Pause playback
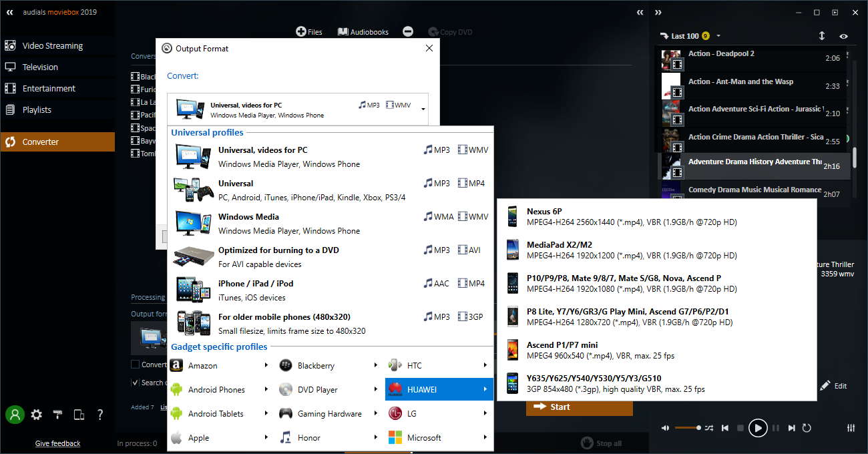The width and height of the screenshot is (868, 454). [x=775, y=428]
